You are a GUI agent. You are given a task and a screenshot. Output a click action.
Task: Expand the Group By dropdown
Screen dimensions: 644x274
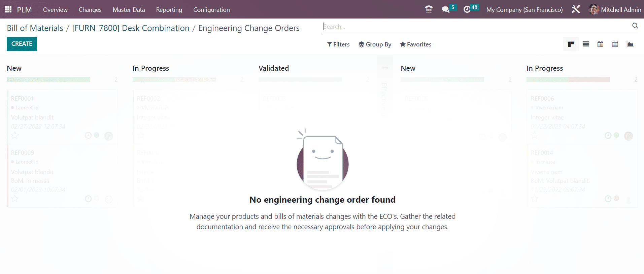375,44
